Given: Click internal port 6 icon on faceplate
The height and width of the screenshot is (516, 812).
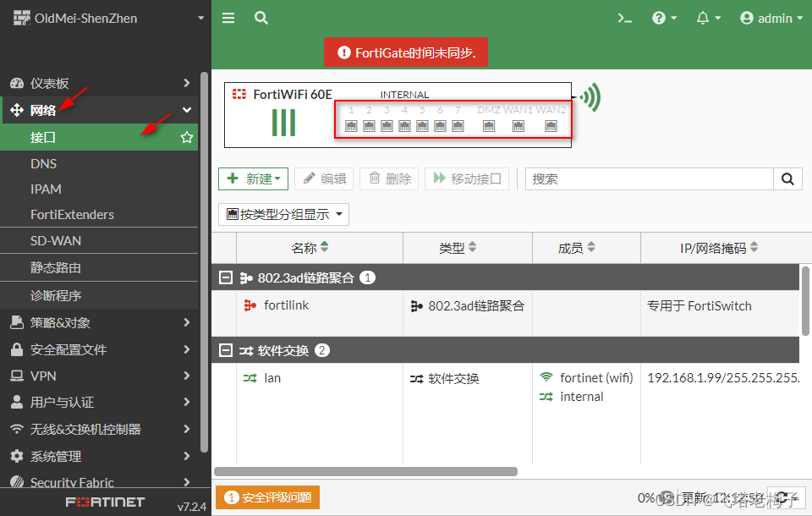Looking at the screenshot, I should pyautogui.click(x=440, y=126).
